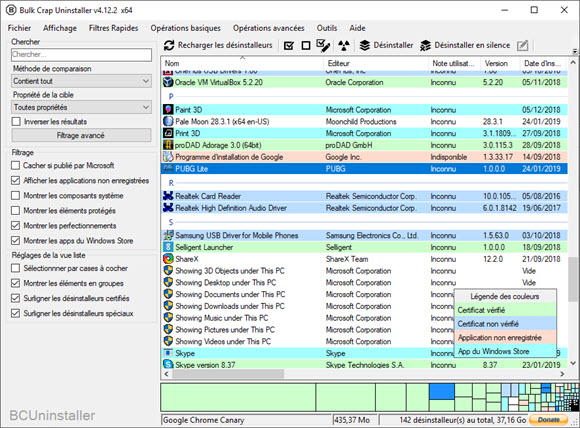Click the Realtek High Definition Audio Driver icon

[168, 208]
